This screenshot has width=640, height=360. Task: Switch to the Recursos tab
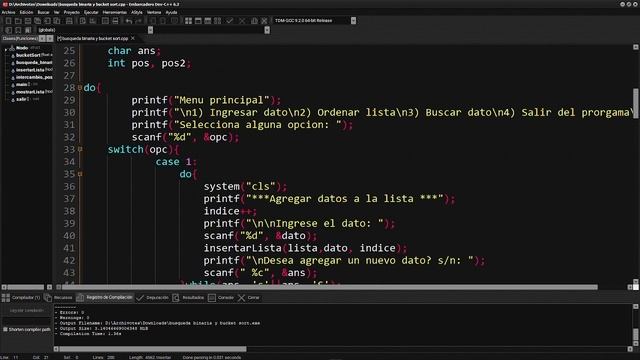point(58,298)
